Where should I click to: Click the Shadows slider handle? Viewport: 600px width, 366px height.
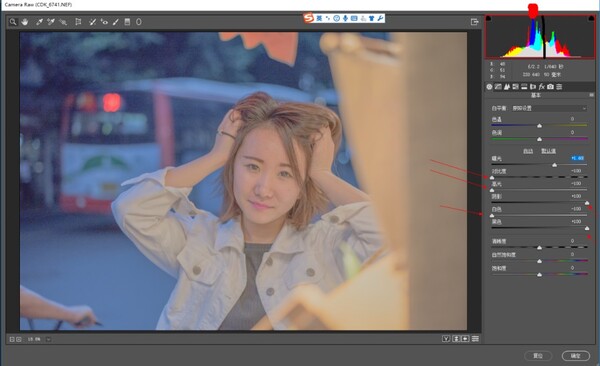tap(587, 203)
